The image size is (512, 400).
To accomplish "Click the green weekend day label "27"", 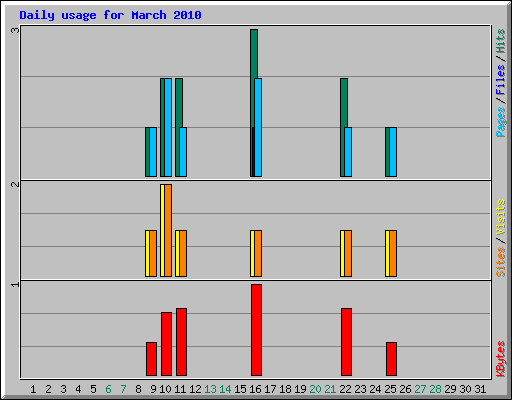I will (x=420, y=389).
